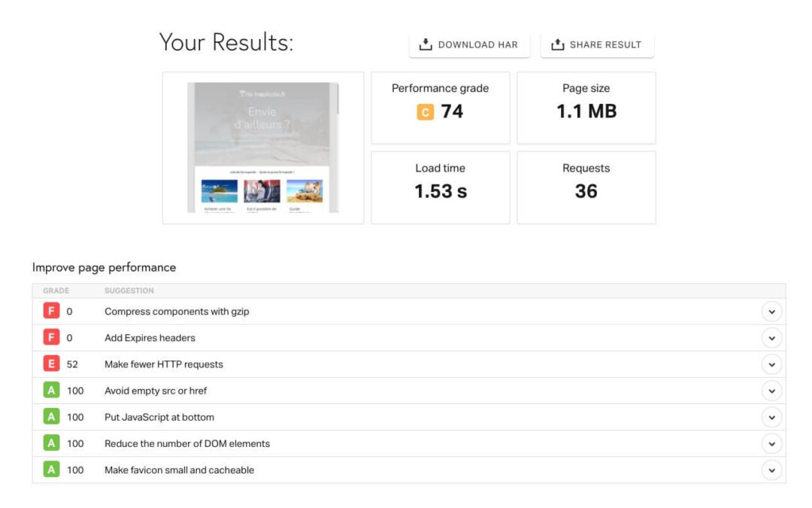Click the download icon beside Download HAR

[x=426, y=44]
